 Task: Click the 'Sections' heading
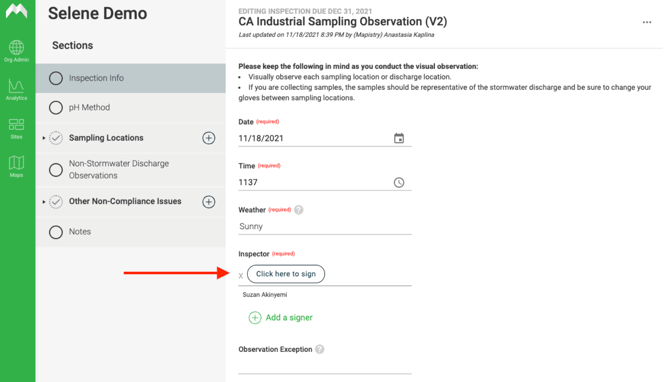[73, 45]
